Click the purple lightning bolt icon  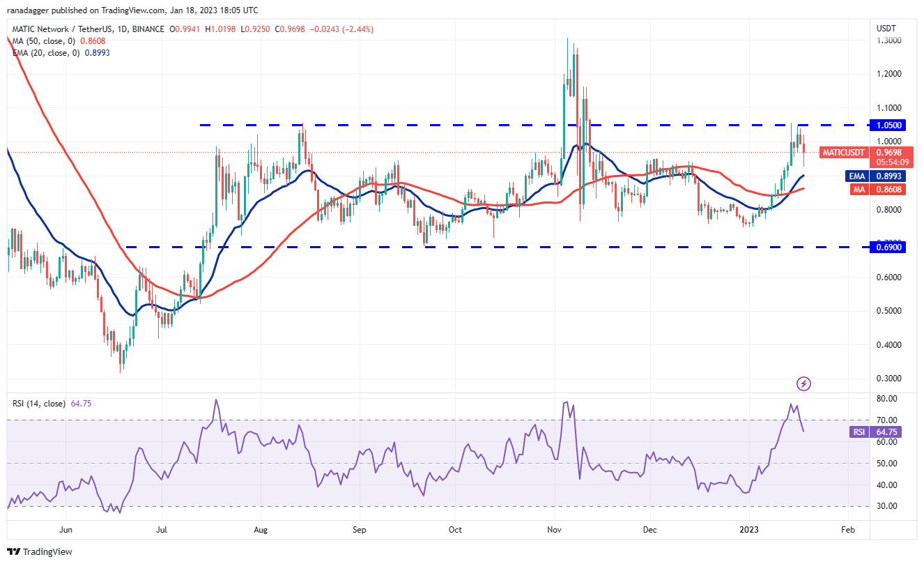pos(803,383)
